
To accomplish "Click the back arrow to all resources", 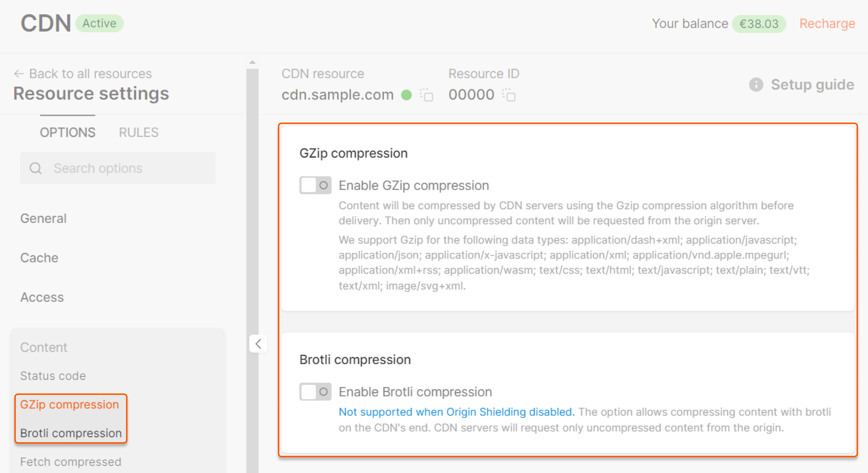I will pyautogui.click(x=19, y=73).
